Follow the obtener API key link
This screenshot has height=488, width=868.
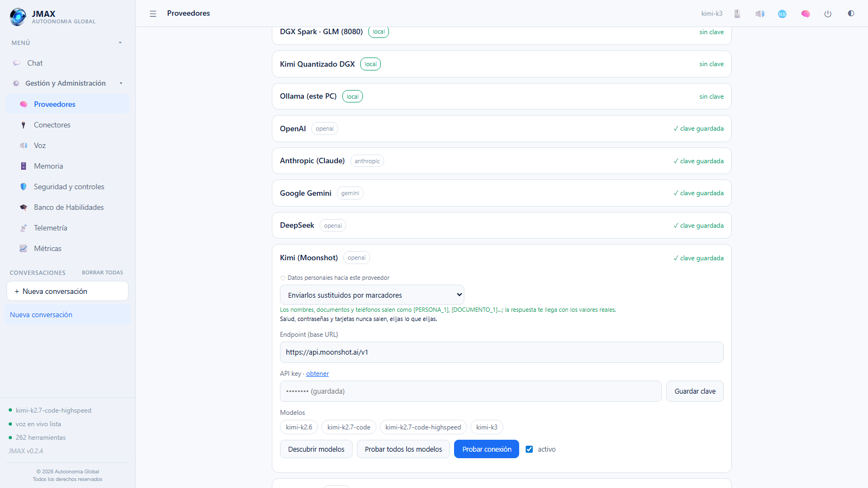coord(317,374)
